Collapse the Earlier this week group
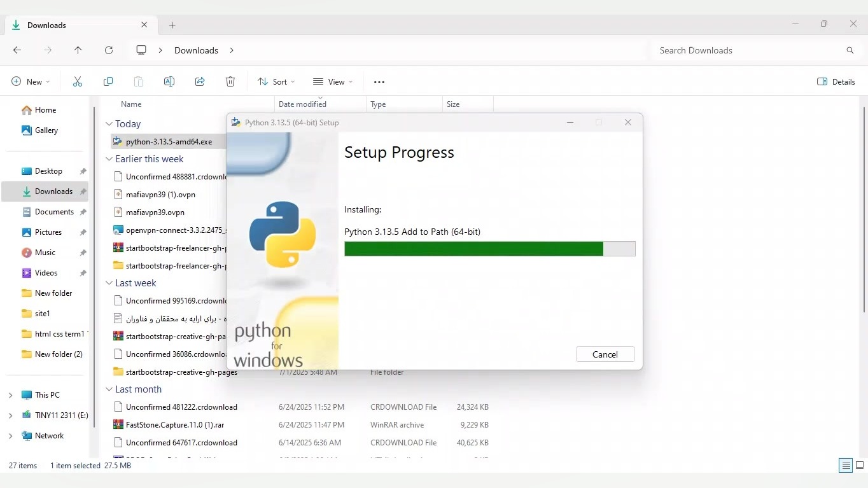This screenshot has height=488, width=868. click(109, 159)
